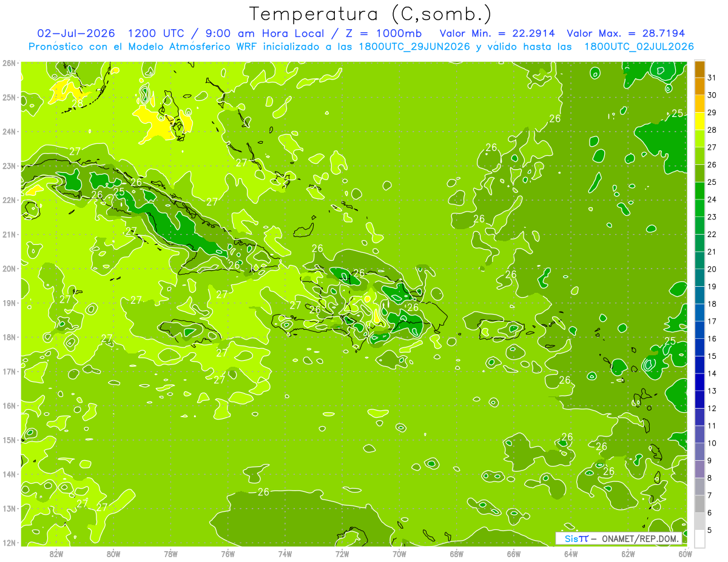Click the 'Valor Min. = 22.2914' text
728x562 pixels.
[498, 33]
